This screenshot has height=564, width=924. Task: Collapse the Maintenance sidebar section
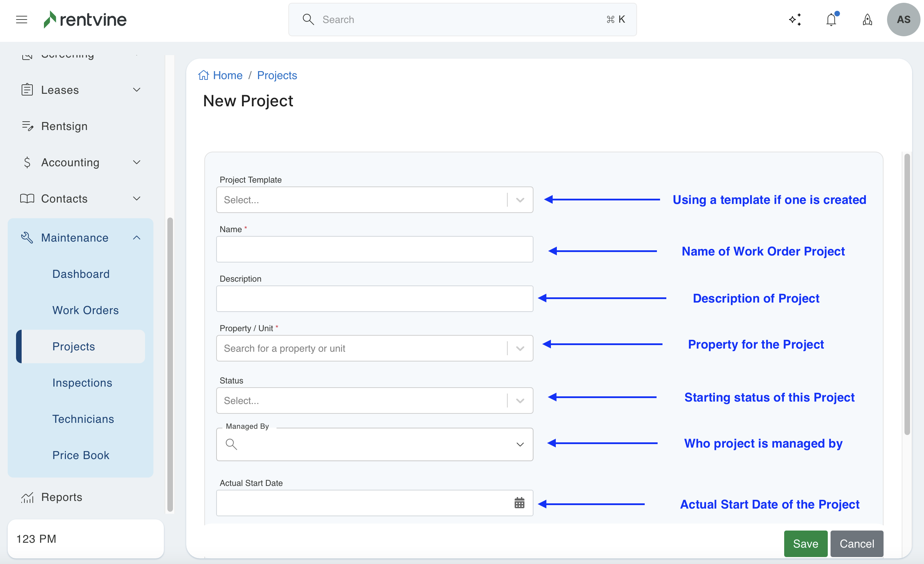tap(136, 238)
